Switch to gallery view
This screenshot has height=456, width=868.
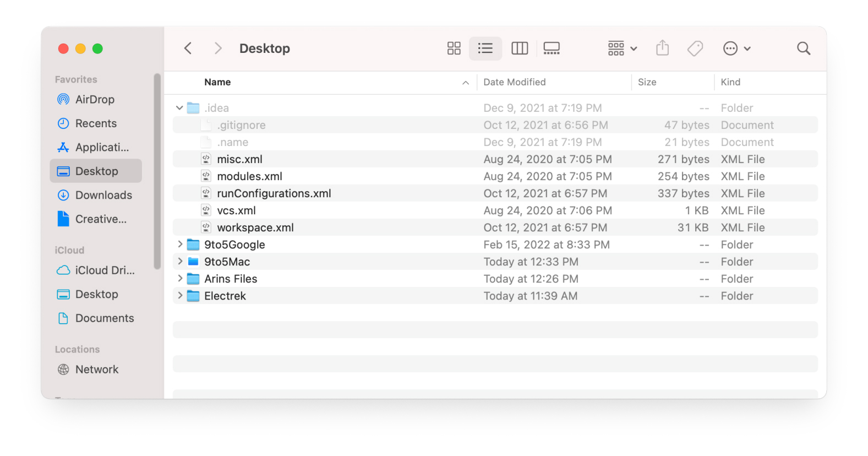click(551, 48)
